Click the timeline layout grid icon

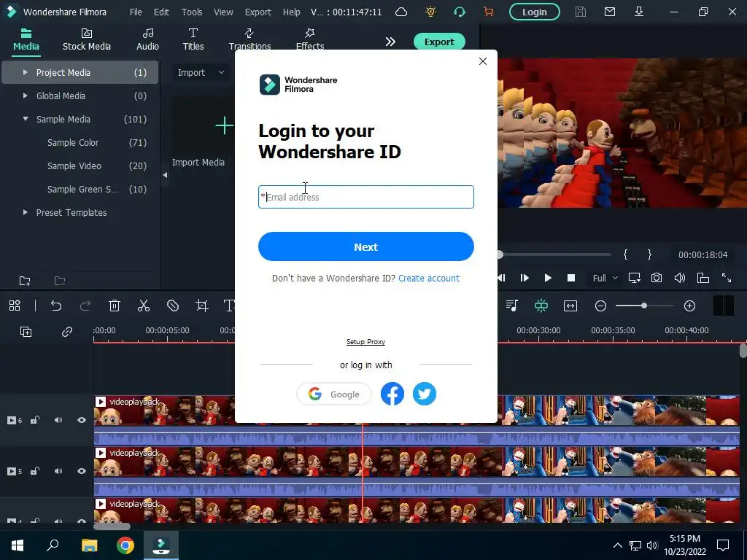point(15,306)
